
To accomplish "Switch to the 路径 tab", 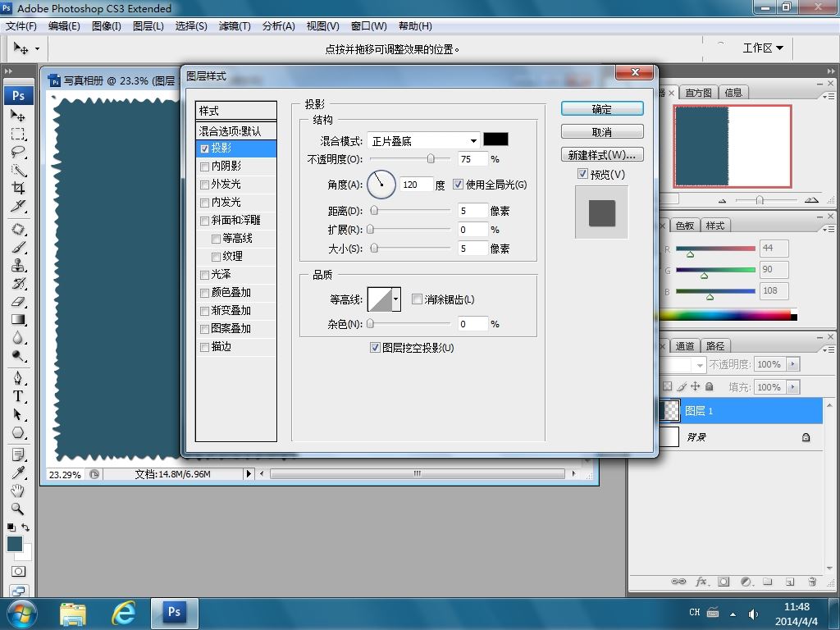I will [715, 346].
